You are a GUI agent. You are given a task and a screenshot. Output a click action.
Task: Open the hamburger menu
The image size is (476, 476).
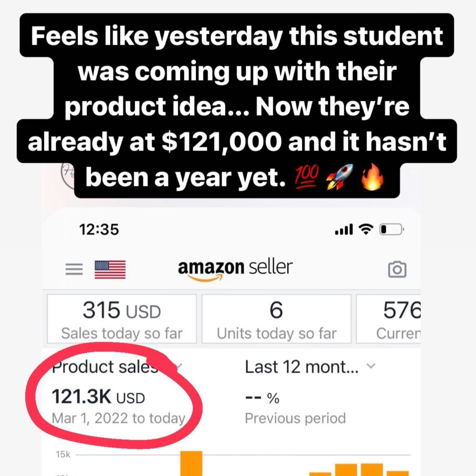(x=74, y=269)
